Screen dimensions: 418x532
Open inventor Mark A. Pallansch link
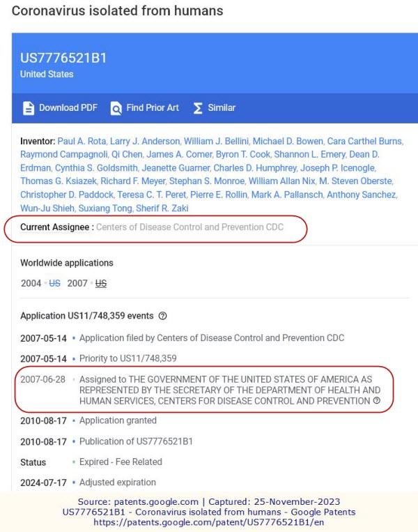(287, 195)
